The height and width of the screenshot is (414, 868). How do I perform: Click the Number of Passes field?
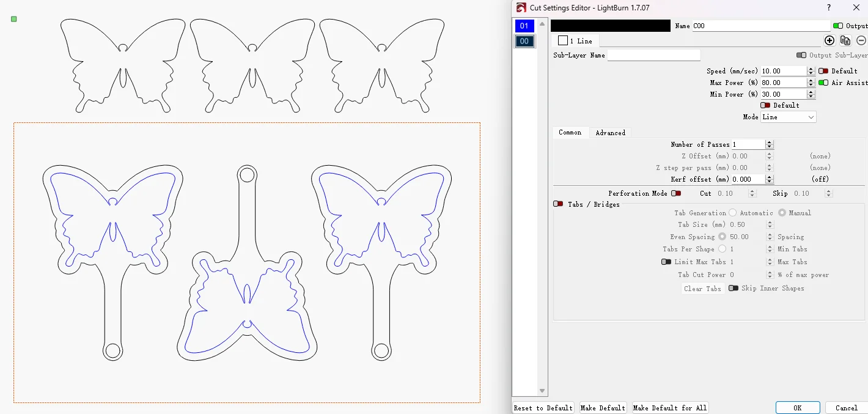pos(748,144)
